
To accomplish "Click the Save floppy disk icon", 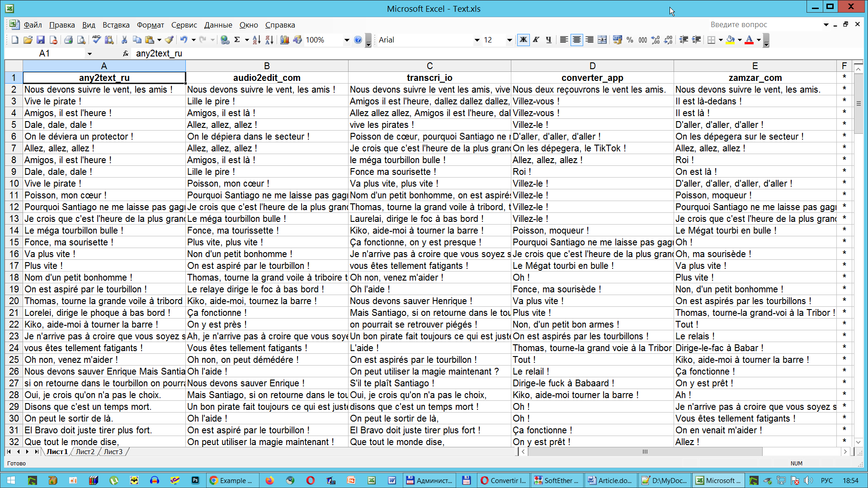I will point(41,40).
